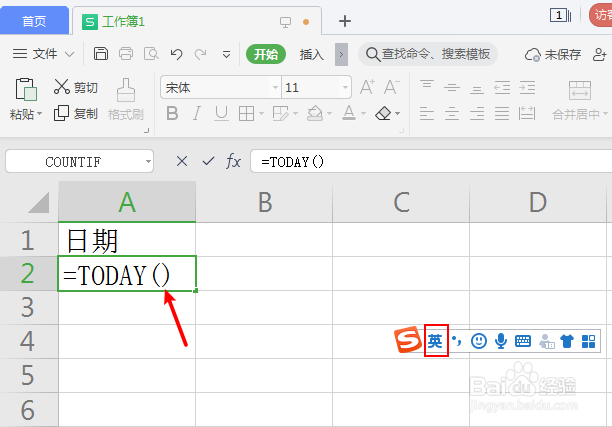The image size is (612, 427).
Task: Undo the last action
Action: pos(176,54)
